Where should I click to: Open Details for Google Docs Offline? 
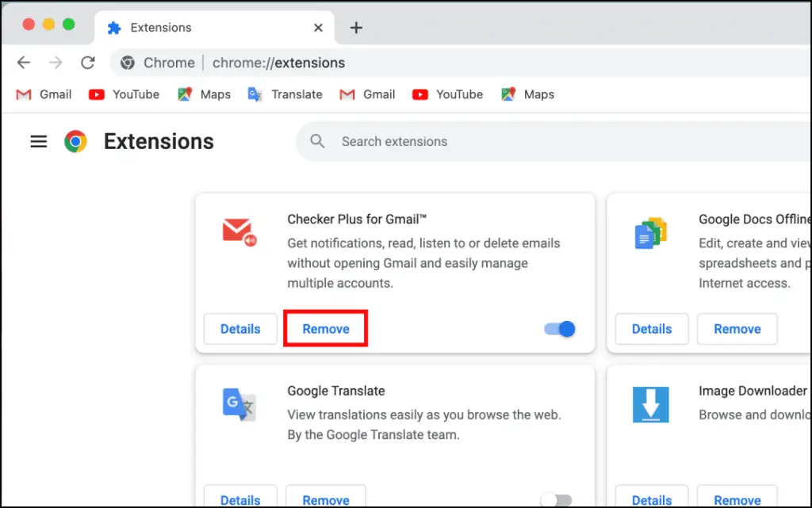[652, 329]
